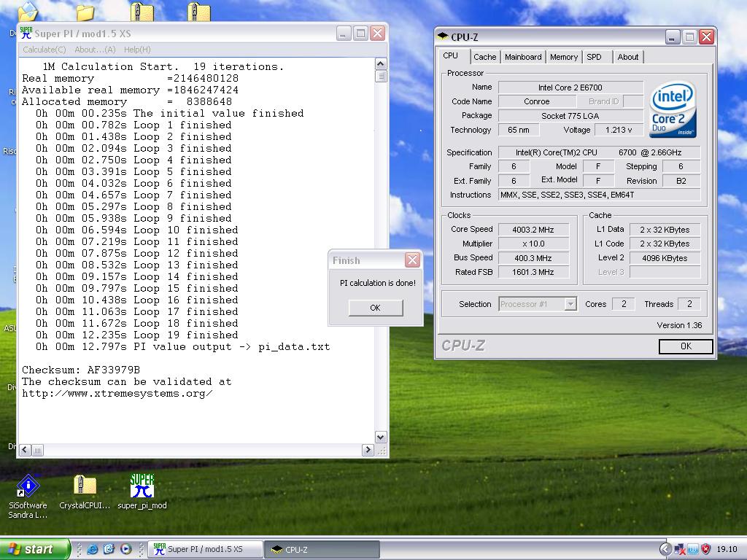Click the Core Speed value 4003.2 MHz
Image resolution: width=747 pixels, height=560 pixels.
[533, 230]
